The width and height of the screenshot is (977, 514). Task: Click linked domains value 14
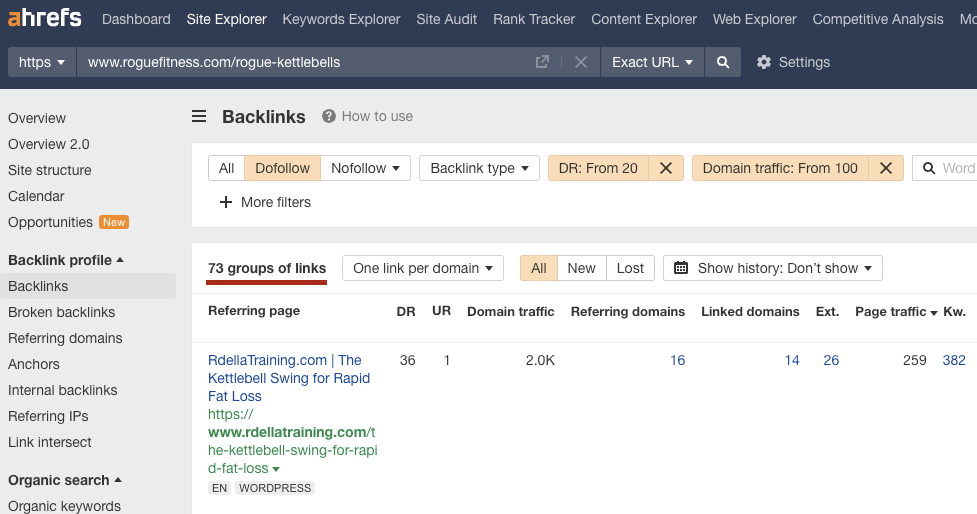[x=792, y=360]
